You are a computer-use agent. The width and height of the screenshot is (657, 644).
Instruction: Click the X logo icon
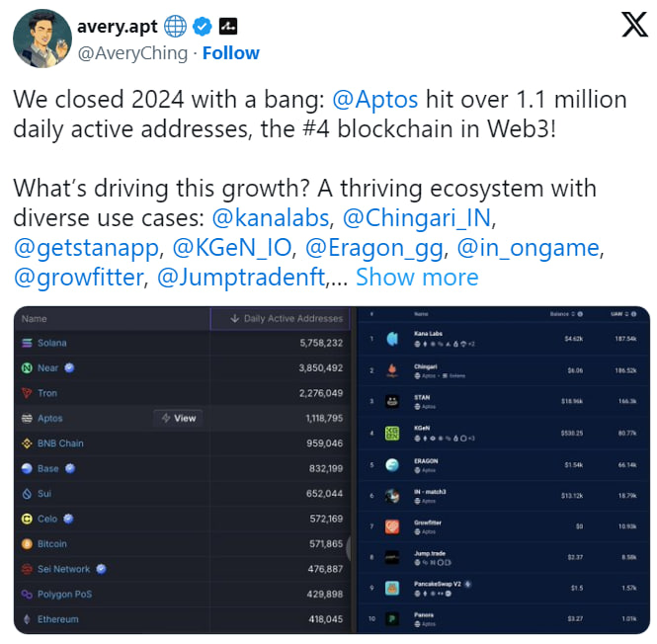pyautogui.click(x=634, y=27)
